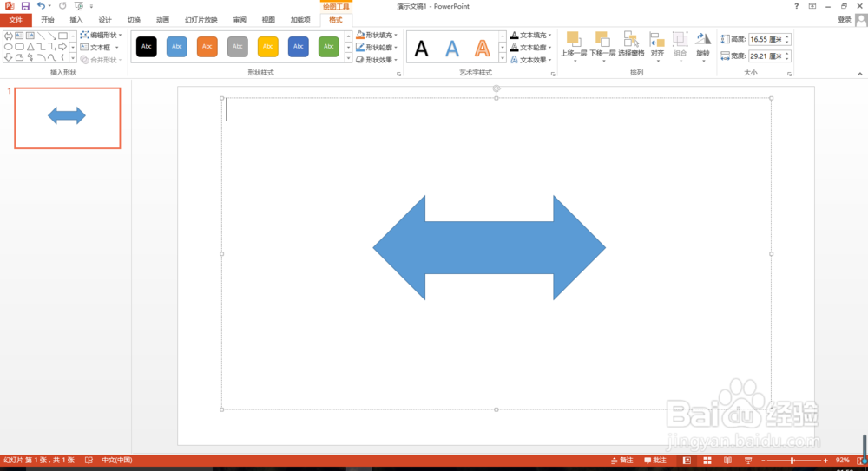Select slide 1 thumbnail
This screenshot has height=471, width=868.
click(68, 118)
